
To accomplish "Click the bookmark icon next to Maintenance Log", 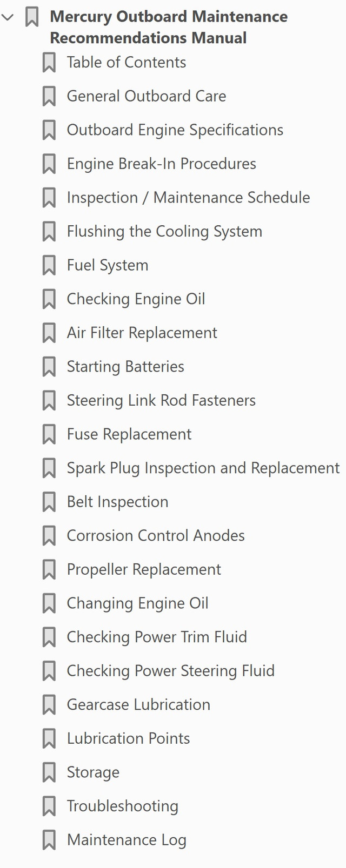I will coord(49,839).
